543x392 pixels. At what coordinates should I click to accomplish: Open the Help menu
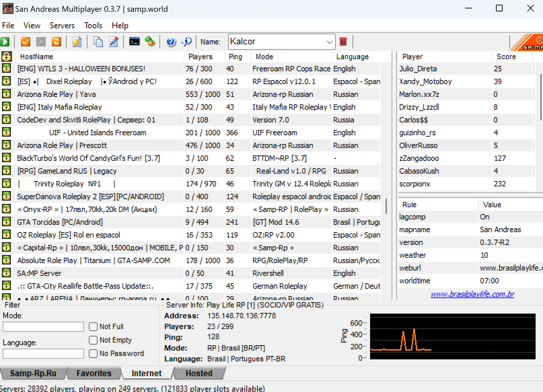click(x=120, y=26)
